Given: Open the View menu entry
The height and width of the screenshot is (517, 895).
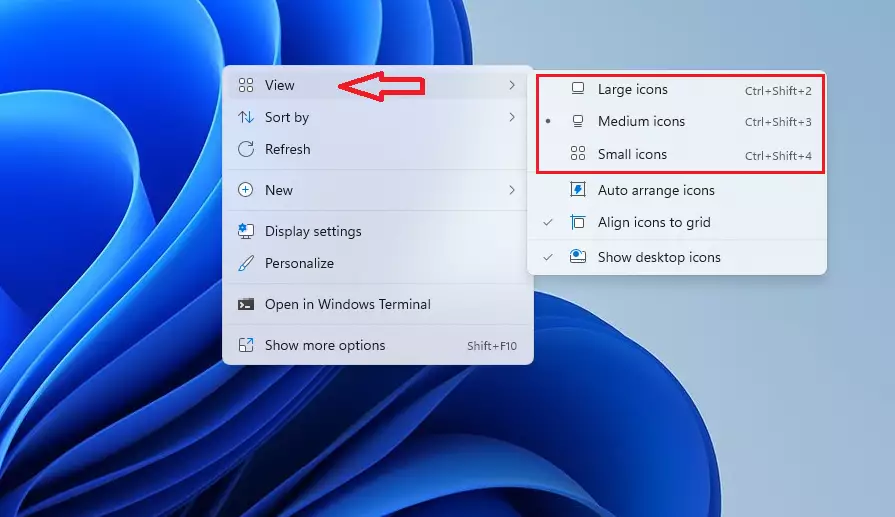Looking at the screenshot, I should pos(378,85).
